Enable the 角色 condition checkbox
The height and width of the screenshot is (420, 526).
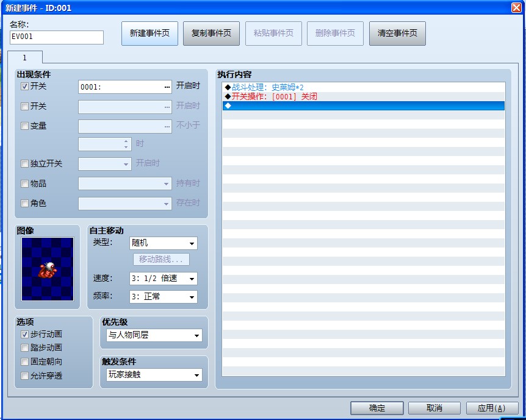(x=24, y=204)
